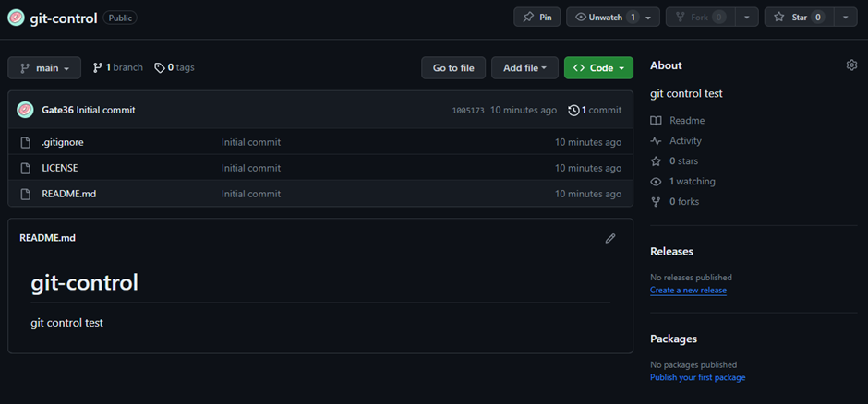The width and height of the screenshot is (868, 404).
Task: Open the Star lists dropdown arrow
Action: (845, 18)
